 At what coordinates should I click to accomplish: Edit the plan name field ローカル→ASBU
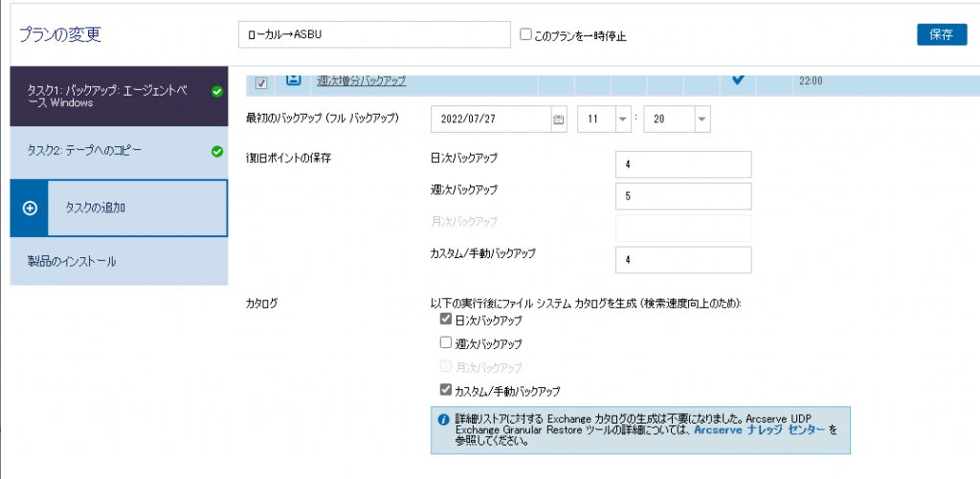[x=374, y=35]
